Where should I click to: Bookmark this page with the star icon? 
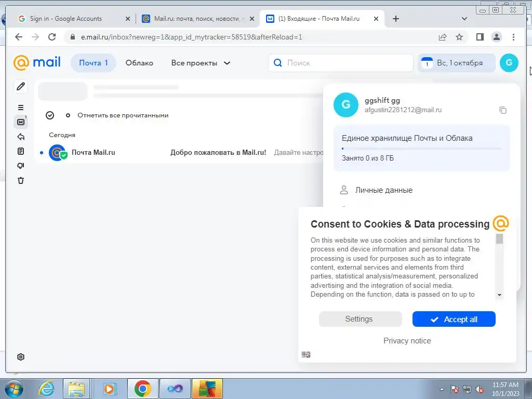pyautogui.click(x=459, y=37)
